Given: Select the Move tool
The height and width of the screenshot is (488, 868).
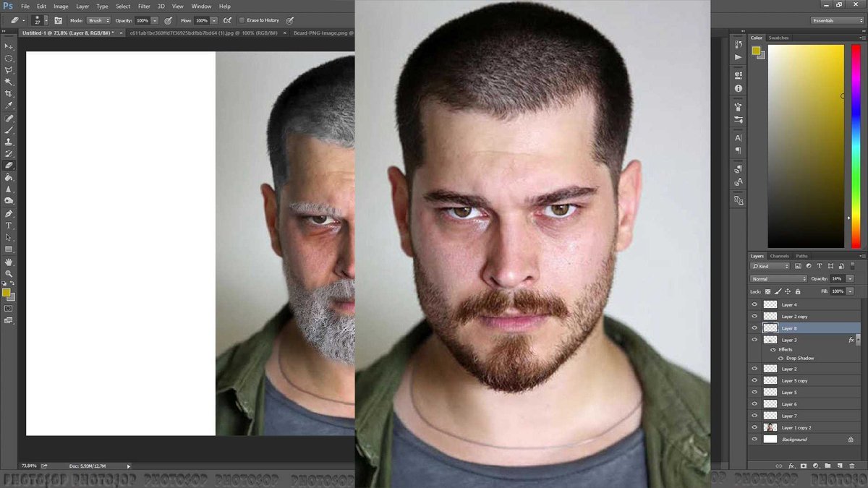Looking at the screenshot, I should (x=9, y=46).
